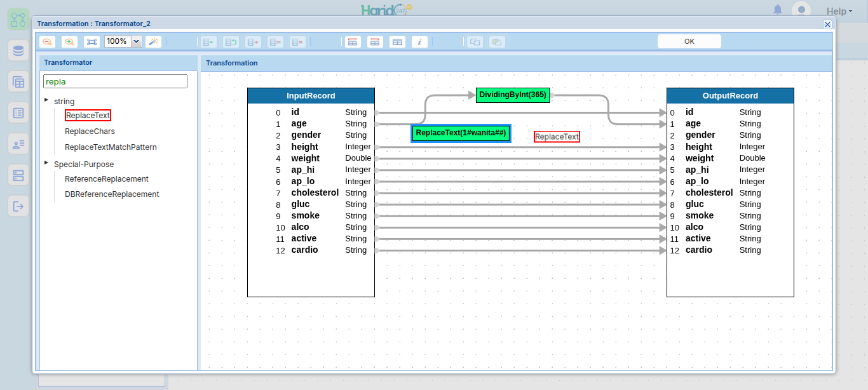Click the DividingByInt(365) node
This screenshot has width=868, height=390.
pos(512,95)
